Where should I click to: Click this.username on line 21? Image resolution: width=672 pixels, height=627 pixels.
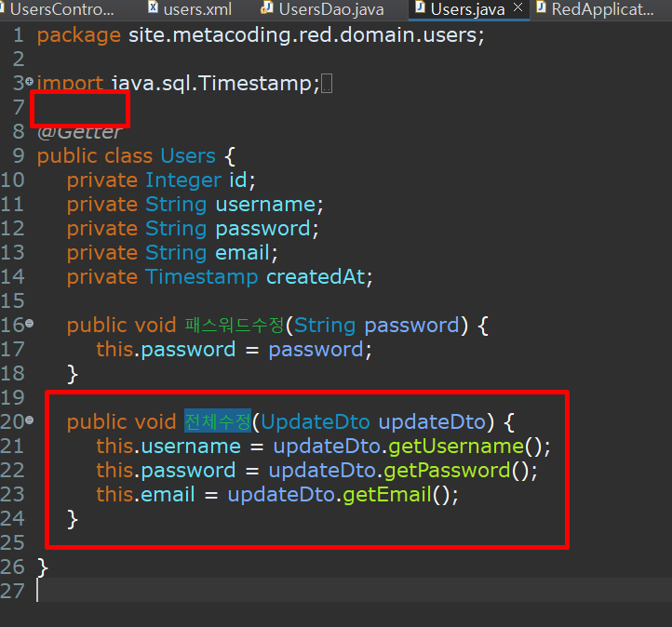(168, 447)
